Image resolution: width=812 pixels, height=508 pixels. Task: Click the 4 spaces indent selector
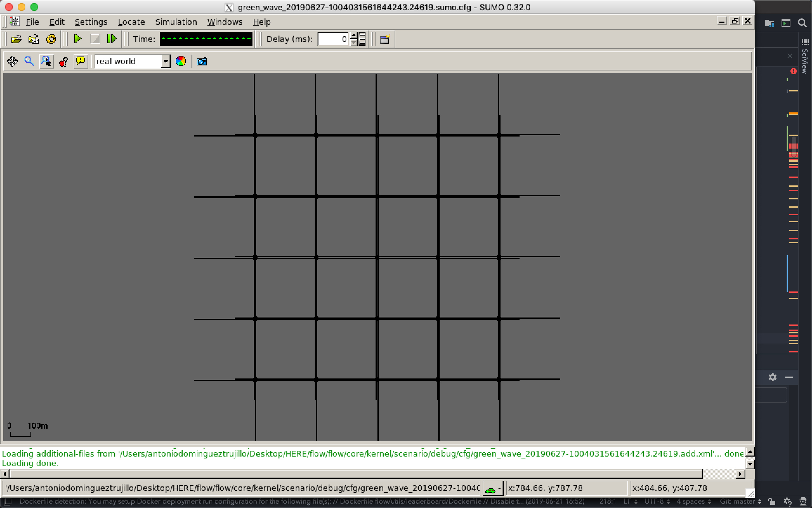(694, 501)
